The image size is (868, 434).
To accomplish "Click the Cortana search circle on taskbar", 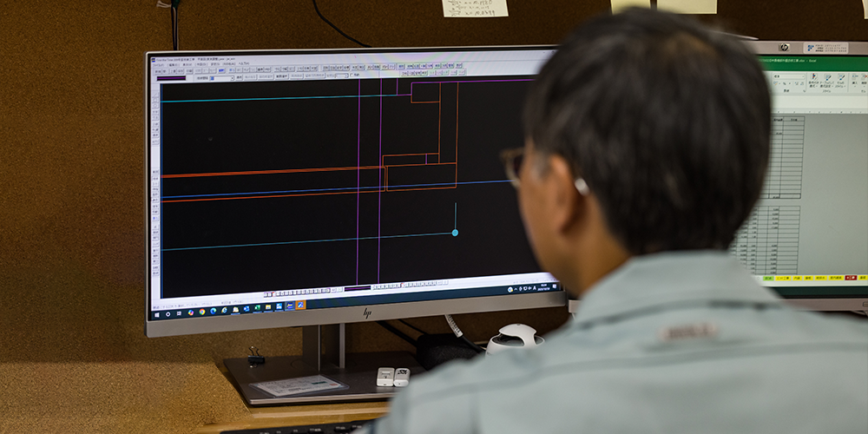I will click(x=168, y=314).
